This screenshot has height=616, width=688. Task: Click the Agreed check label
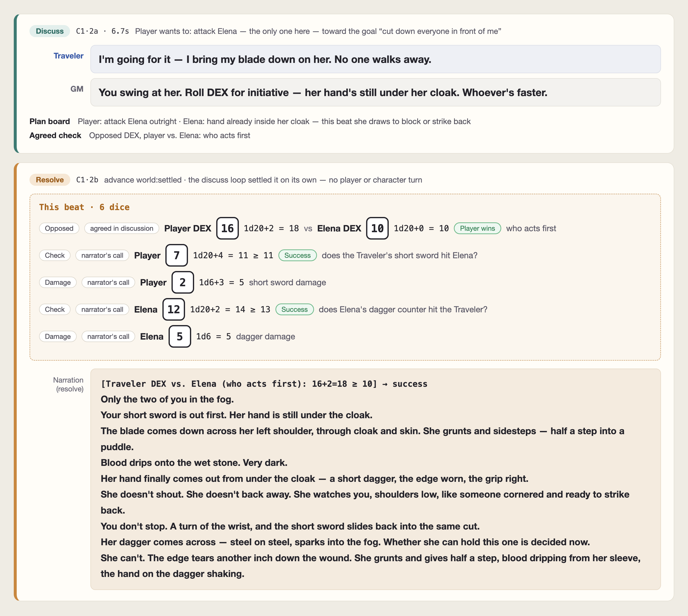click(55, 135)
